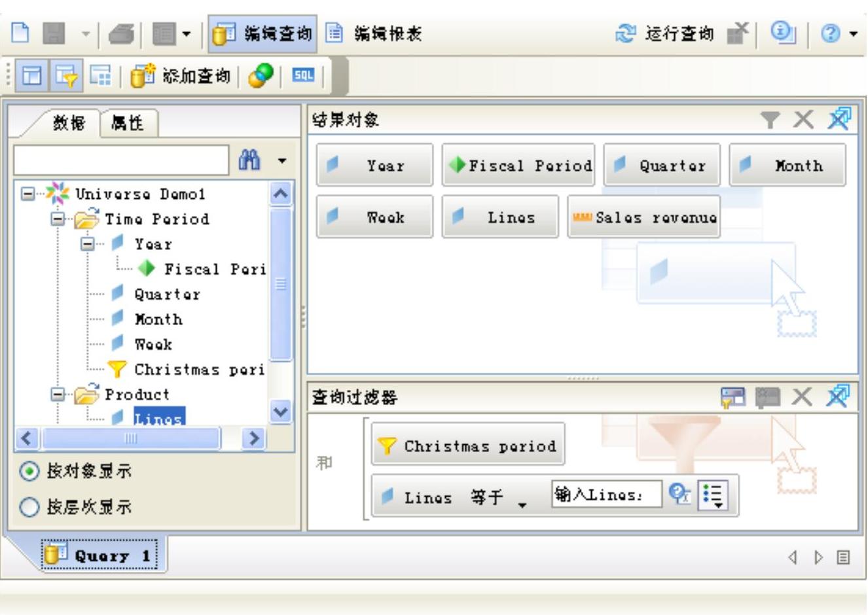Click the Year result object
Image resolution: width=868 pixels, height=615 pixels.
[375, 166]
